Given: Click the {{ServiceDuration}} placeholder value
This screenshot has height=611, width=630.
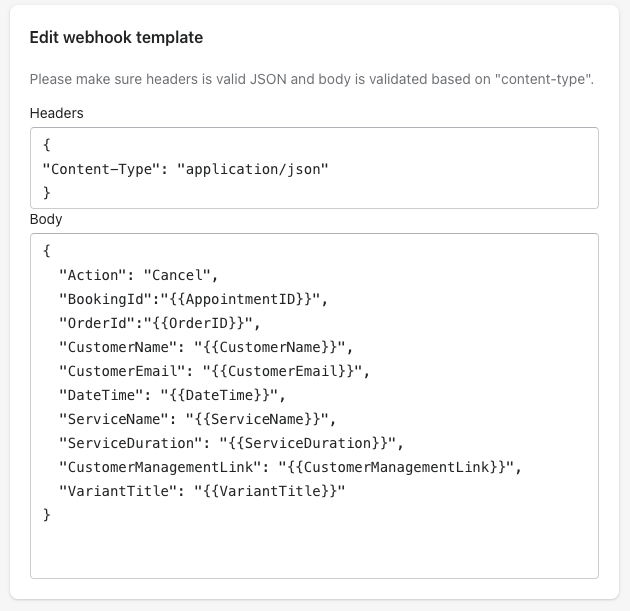Looking at the screenshot, I should tap(308, 443).
